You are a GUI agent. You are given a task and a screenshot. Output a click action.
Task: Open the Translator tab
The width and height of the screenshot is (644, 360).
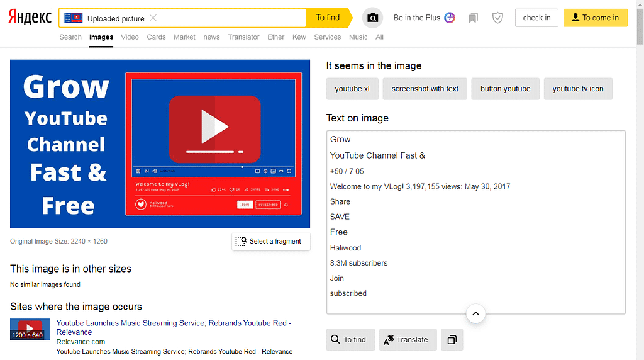(243, 37)
